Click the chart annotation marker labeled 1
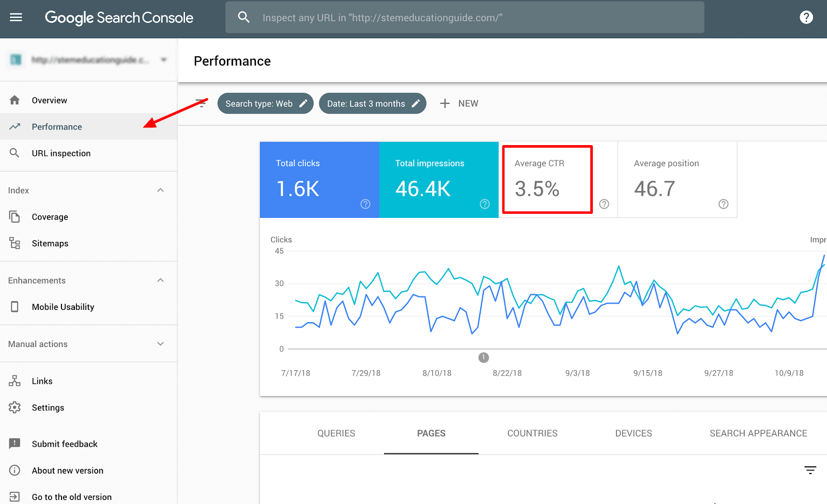This screenshot has width=827, height=504. (483, 357)
